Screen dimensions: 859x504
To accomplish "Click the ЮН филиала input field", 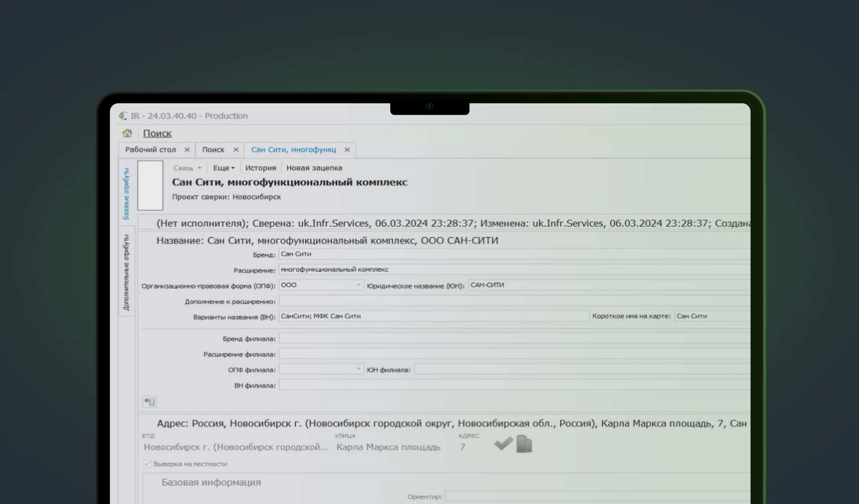I will (582, 369).
